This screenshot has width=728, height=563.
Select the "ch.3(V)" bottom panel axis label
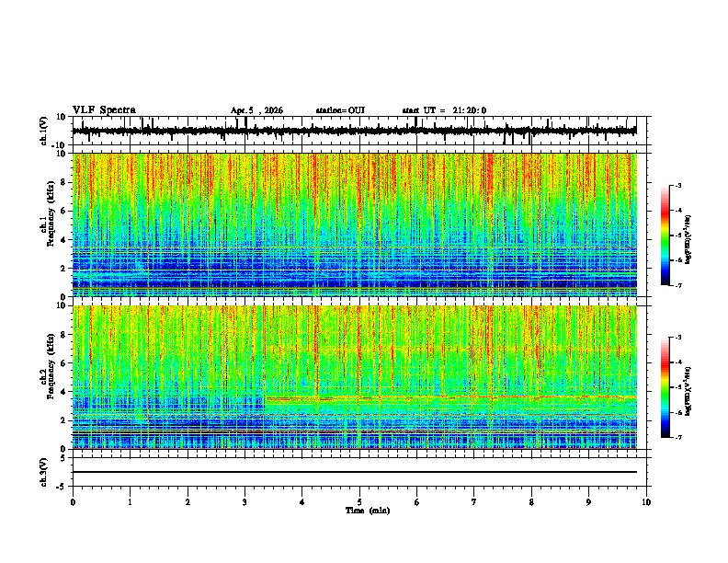click(44, 473)
